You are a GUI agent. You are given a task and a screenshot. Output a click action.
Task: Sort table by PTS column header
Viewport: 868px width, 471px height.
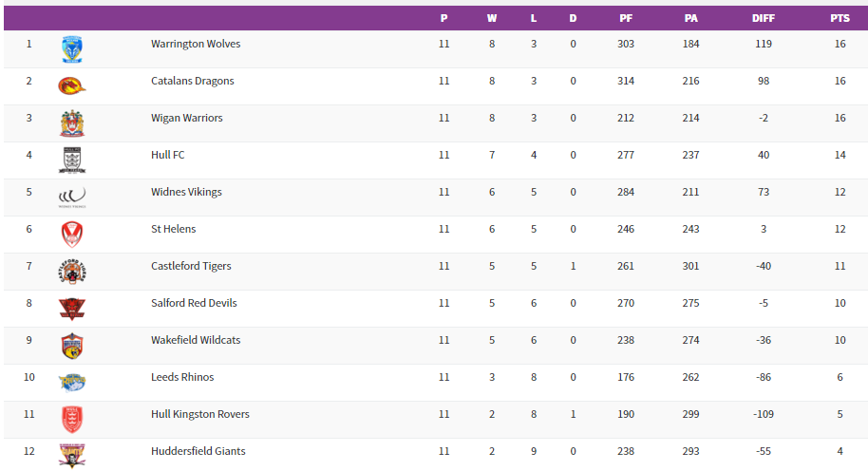click(x=840, y=18)
